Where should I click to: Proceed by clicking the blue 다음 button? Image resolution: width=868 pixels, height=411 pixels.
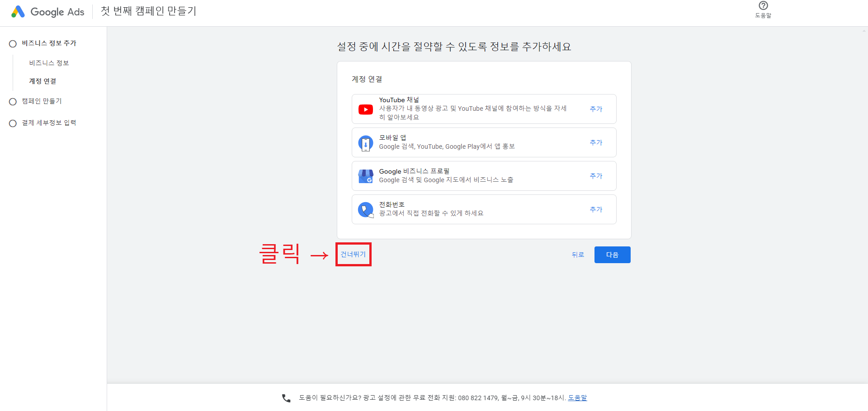[x=612, y=255]
